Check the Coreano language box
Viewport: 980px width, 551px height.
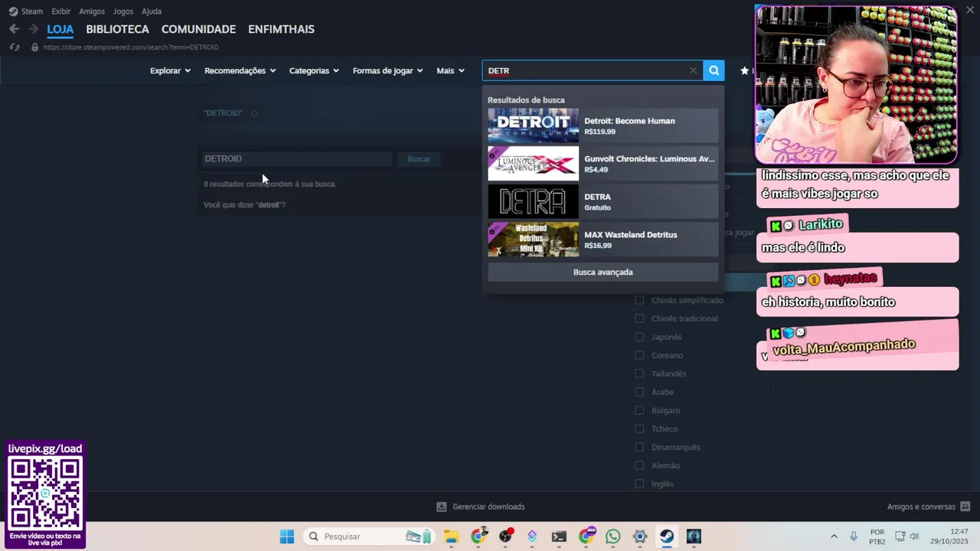[639, 355]
